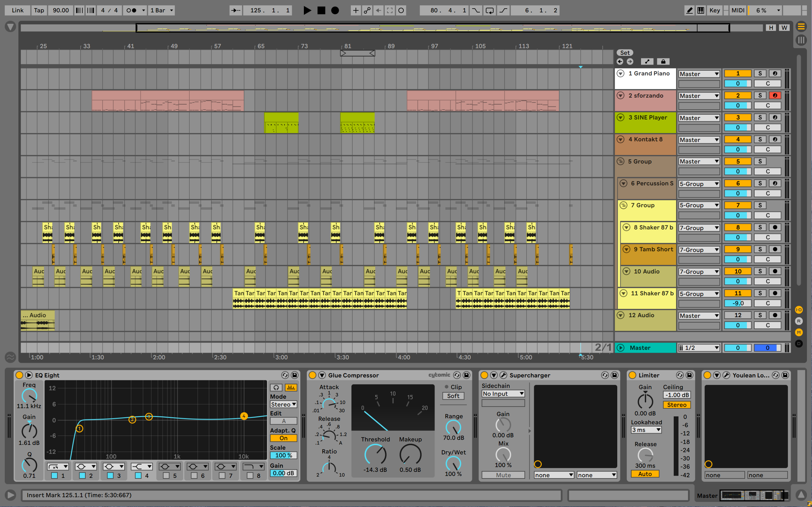Image resolution: width=812 pixels, height=507 pixels.
Task: Click the Key map mode switch
Action: pyautogui.click(x=714, y=10)
